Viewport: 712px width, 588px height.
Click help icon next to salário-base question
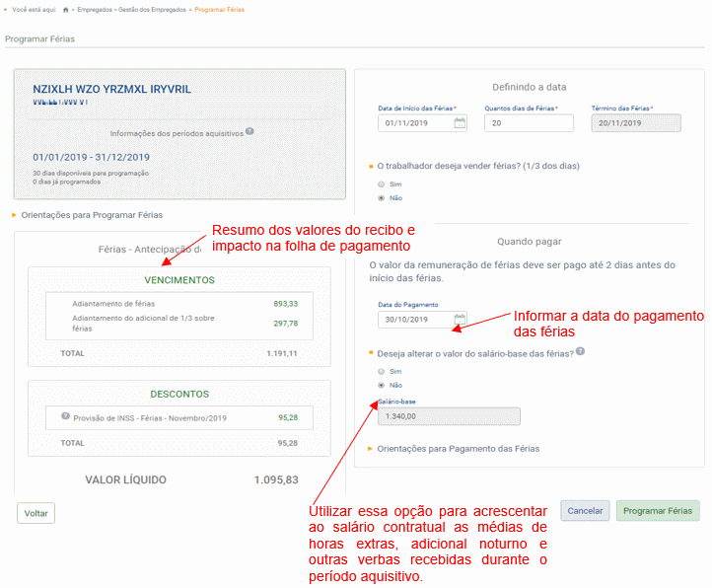(580, 351)
